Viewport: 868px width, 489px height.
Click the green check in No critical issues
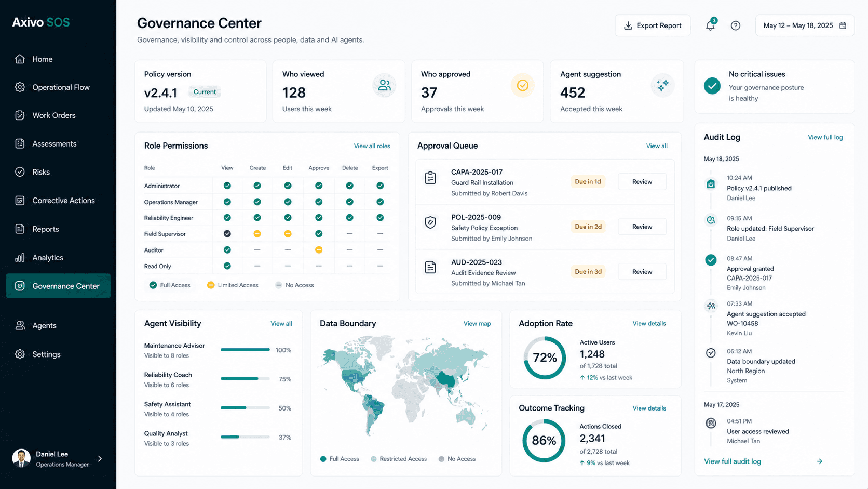pos(712,86)
